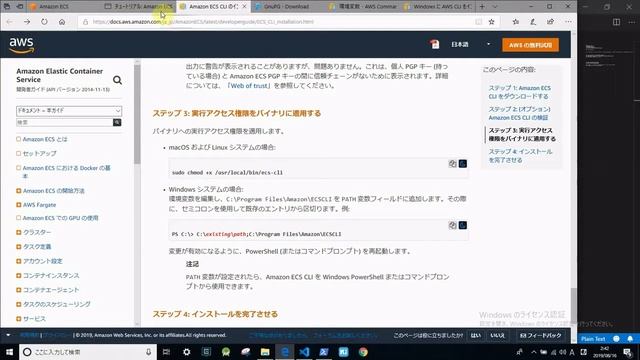Go forward in the Edge browser
Screen dimensions: 640x360
coord(27,22)
